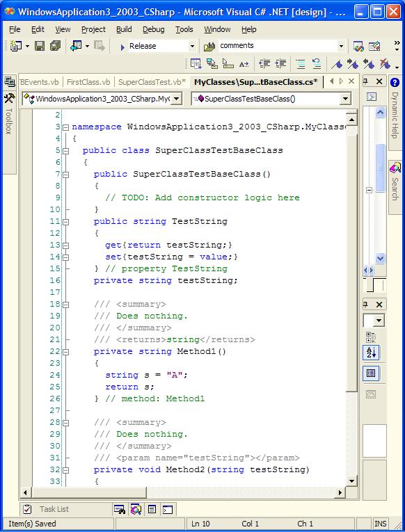Screen dimensions: 405x532
Task: Click the Save All stacked-disks icon
Action: (55, 46)
